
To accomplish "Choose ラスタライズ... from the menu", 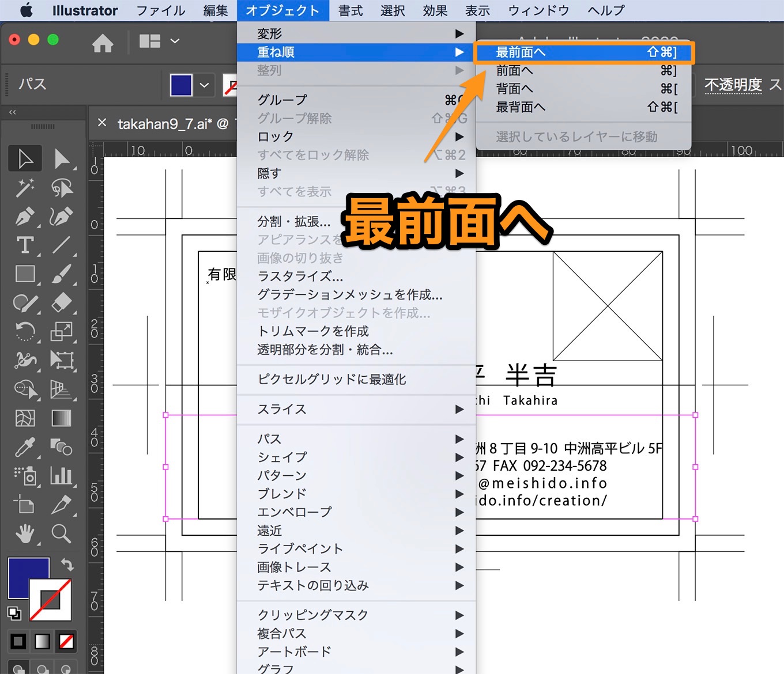I will point(356,277).
